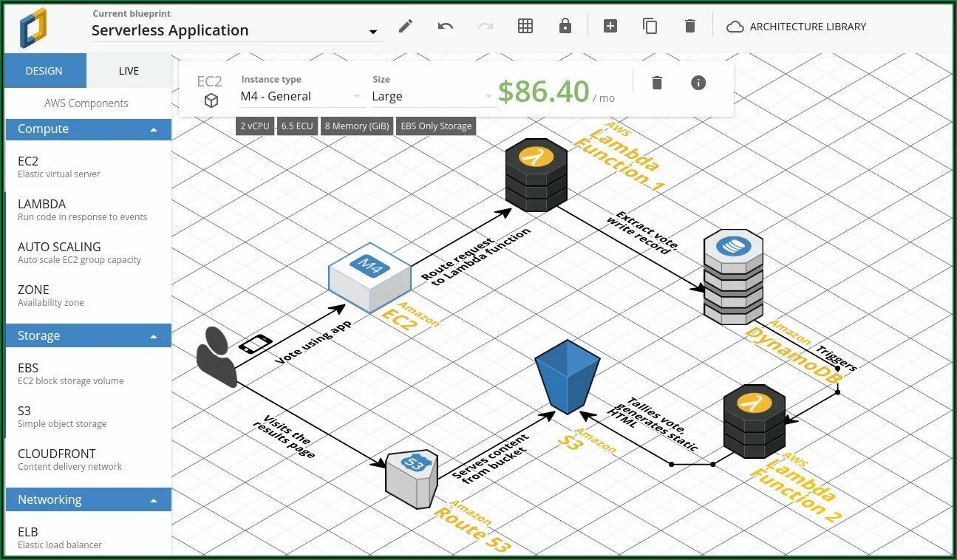
Task: Open the Architecture Library
Action: [x=796, y=27]
